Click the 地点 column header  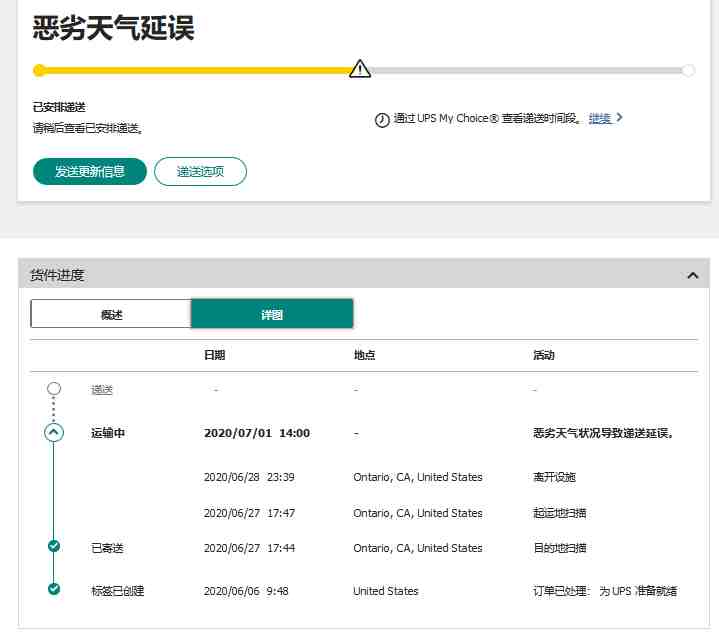click(365, 355)
